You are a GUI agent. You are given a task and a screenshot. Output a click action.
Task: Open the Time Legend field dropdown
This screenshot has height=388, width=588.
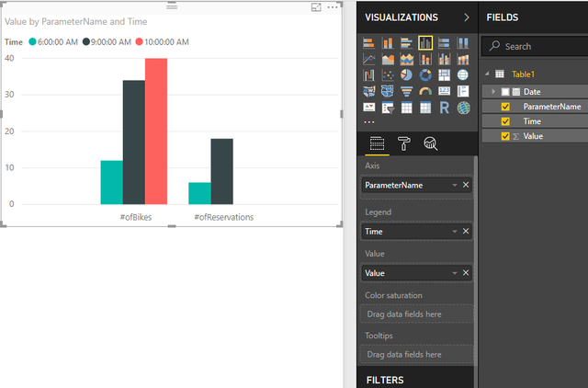455,232
